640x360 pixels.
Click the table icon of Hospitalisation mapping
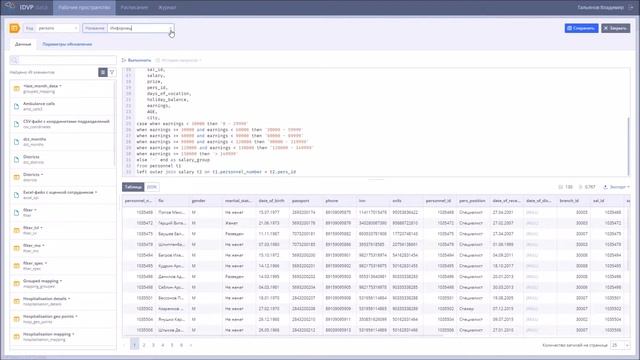[x=17, y=337]
